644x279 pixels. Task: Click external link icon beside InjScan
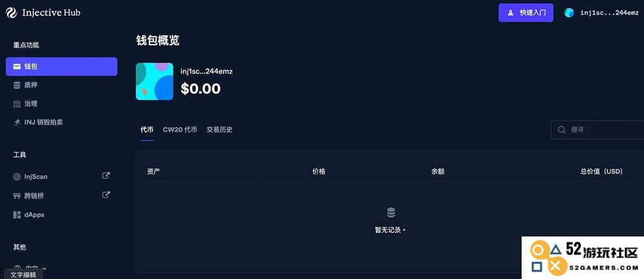tap(106, 176)
